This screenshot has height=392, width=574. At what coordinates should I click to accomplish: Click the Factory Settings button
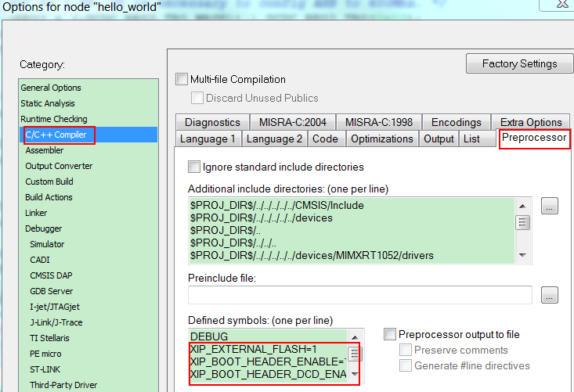click(519, 64)
